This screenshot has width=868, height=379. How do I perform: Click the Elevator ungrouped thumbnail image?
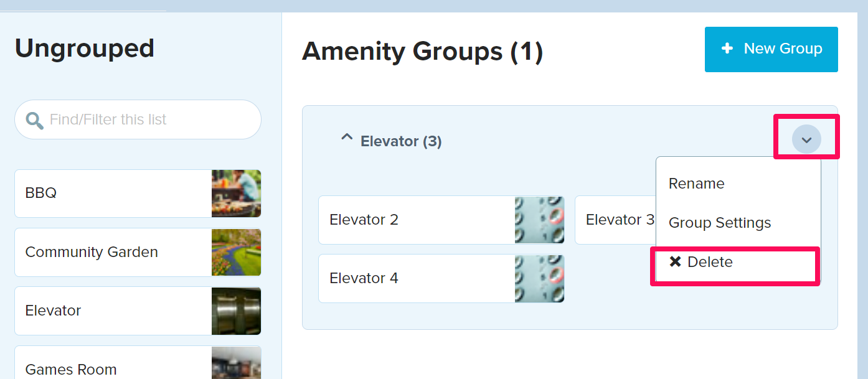tap(236, 311)
